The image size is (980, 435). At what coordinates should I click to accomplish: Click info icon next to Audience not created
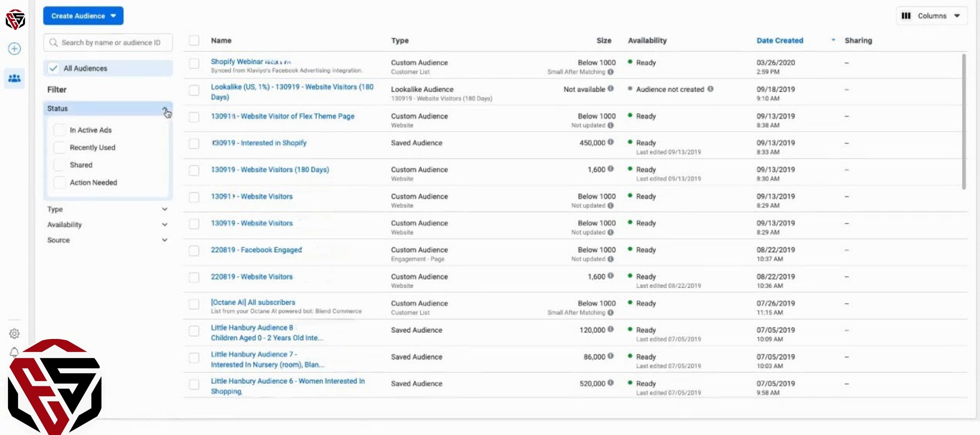click(x=710, y=89)
